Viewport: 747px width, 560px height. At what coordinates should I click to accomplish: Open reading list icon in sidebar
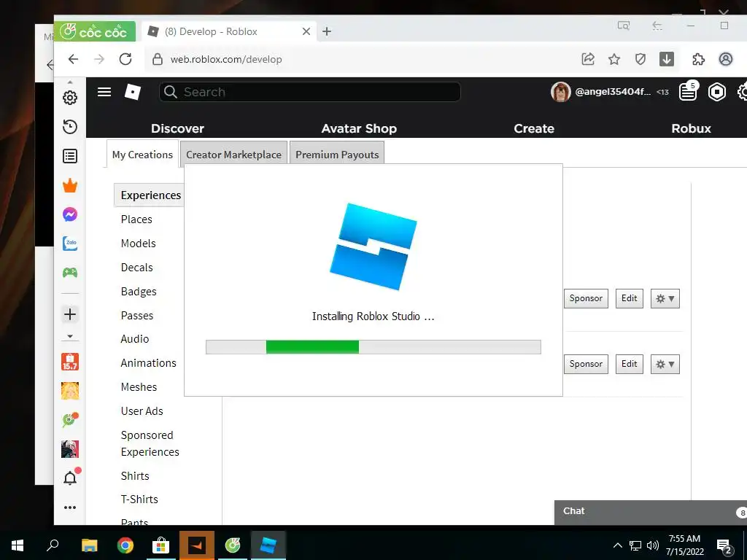[70, 156]
